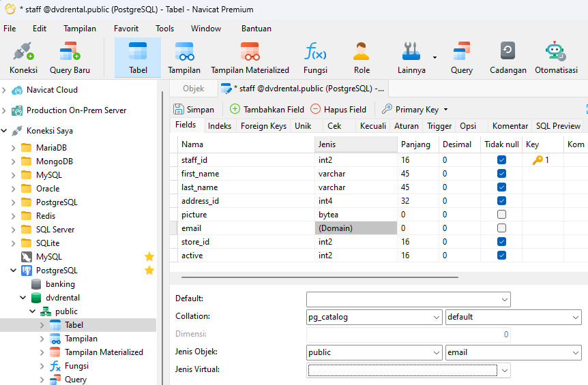Open the Jenis Virtual dropdown
The image size is (588, 385).
505,371
